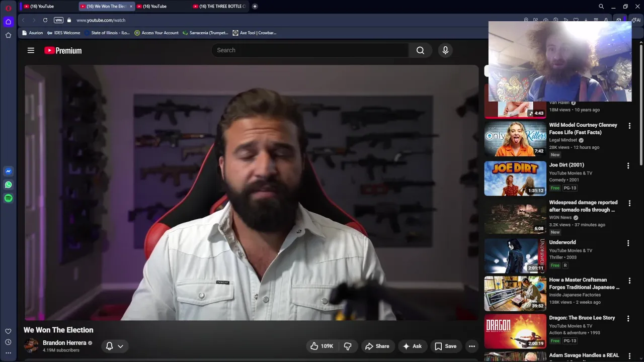Open Brandon Herrera channel avatar
Image resolution: width=644 pixels, height=362 pixels.
(31, 346)
